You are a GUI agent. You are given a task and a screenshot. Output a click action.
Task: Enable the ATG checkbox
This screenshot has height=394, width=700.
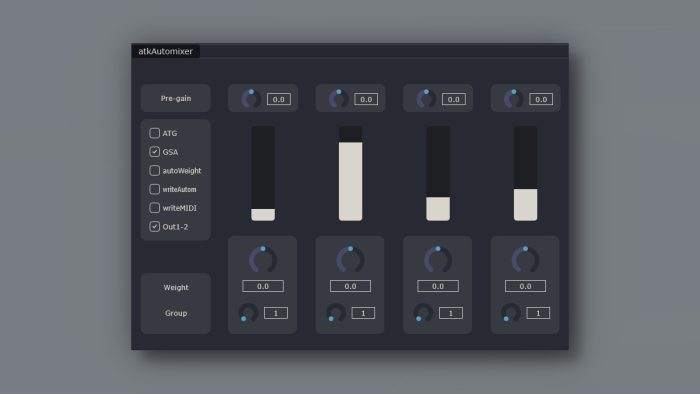point(154,133)
